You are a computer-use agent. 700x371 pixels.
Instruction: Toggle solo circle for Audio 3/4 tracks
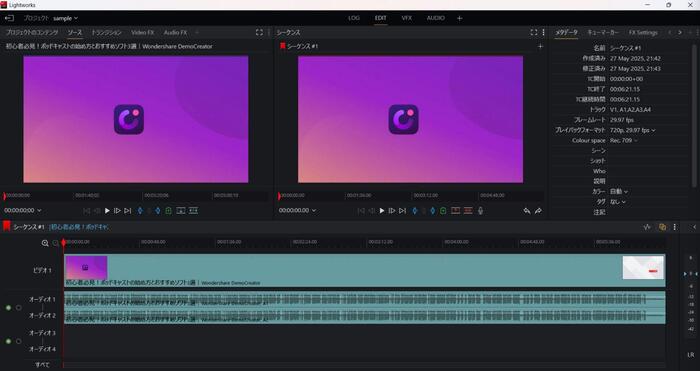(19, 341)
